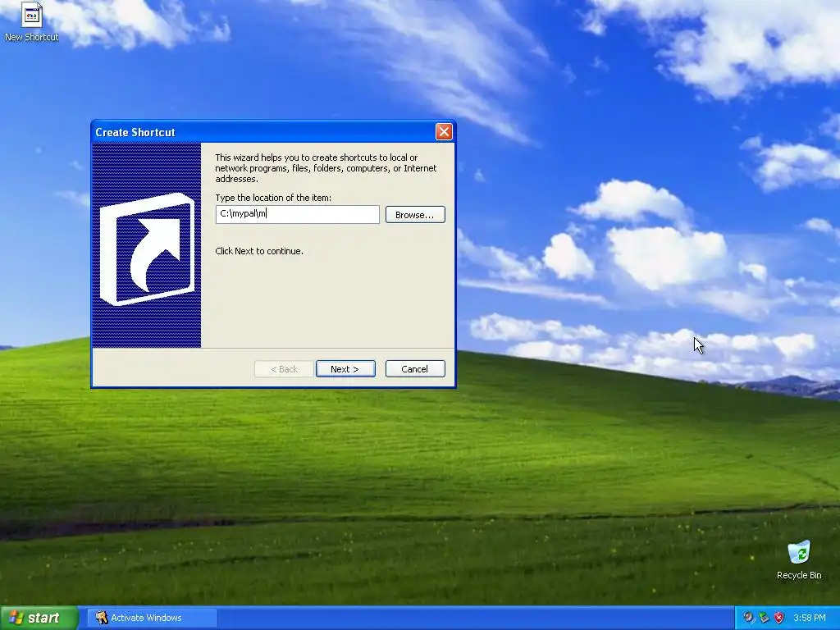This screenshot has width=840, height=630.
Task: Close the Create Shortcut dialog
Action: pyautogui.click(x=444, y=132)
